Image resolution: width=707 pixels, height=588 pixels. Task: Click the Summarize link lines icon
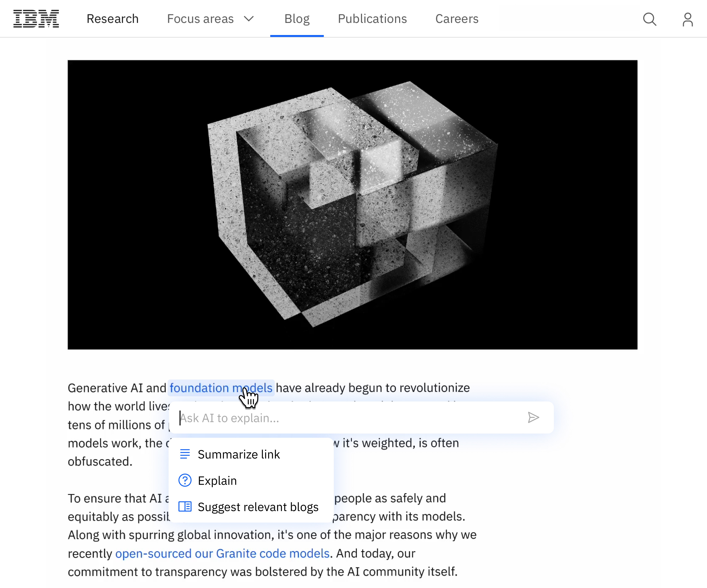(185, 454)
